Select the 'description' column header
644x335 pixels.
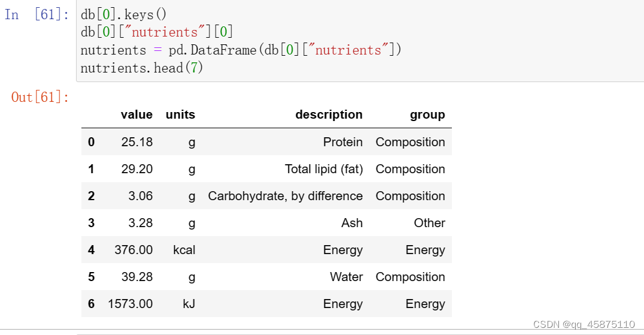tap(329, 114)
